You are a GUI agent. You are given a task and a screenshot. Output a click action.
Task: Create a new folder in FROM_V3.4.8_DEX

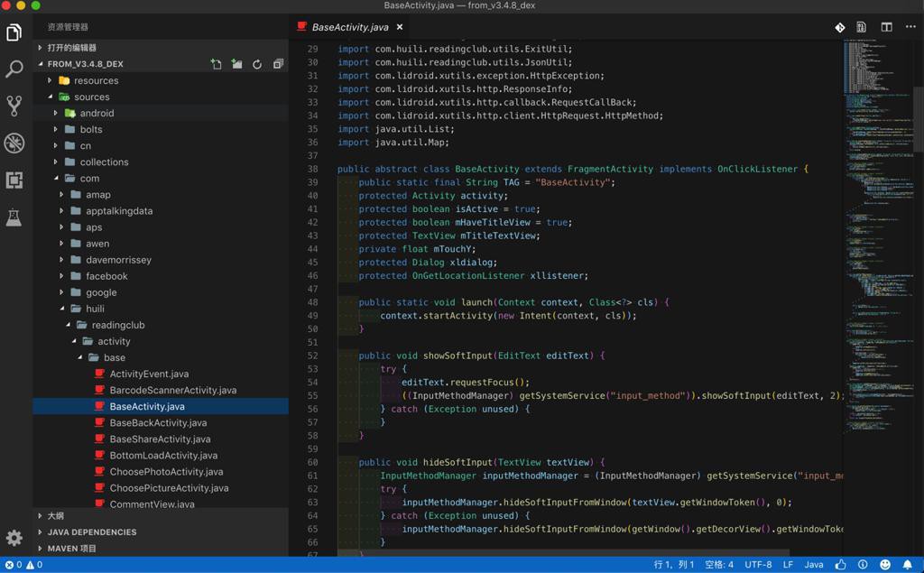(x=237, y=64)
